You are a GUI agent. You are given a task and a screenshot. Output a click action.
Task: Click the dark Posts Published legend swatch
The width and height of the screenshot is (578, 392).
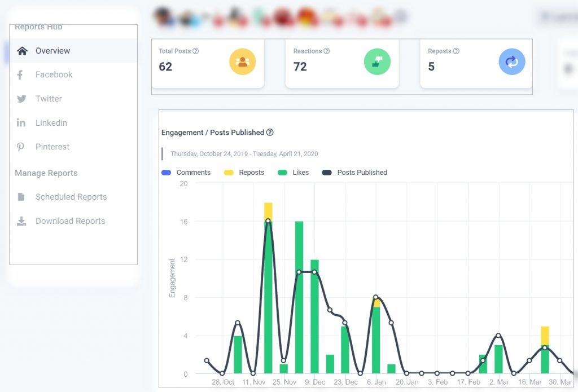(327, 173)
